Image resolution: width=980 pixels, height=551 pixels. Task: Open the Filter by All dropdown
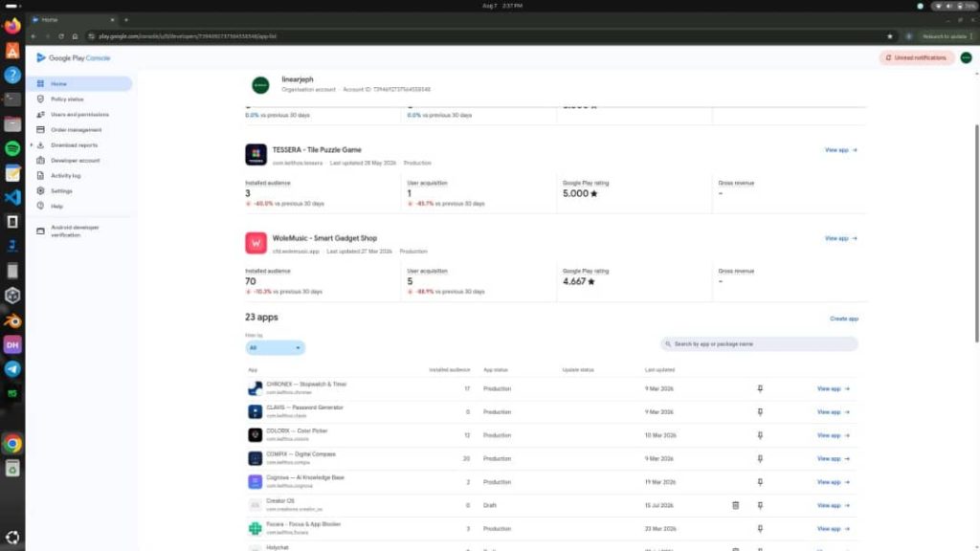[275, 347]
